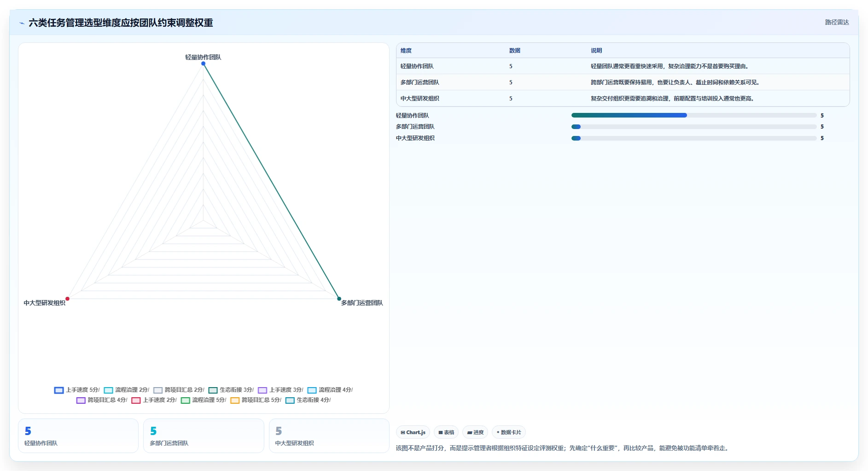Toggle legend item 生态衔接 4分
The image size is (868, 471).
[x=309, y=400]
